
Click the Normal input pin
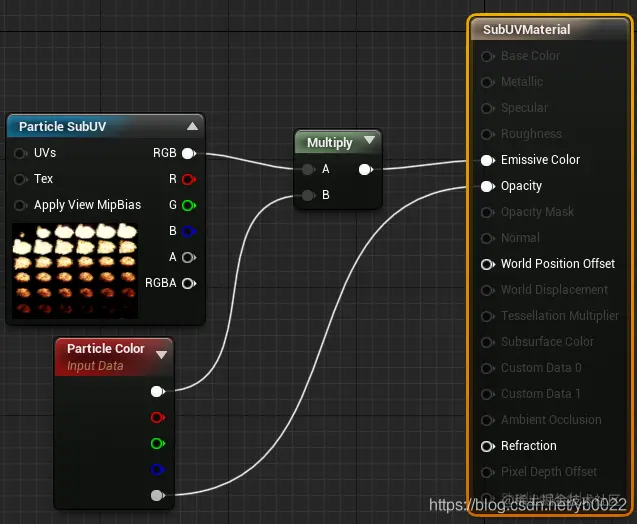(488, 238)
